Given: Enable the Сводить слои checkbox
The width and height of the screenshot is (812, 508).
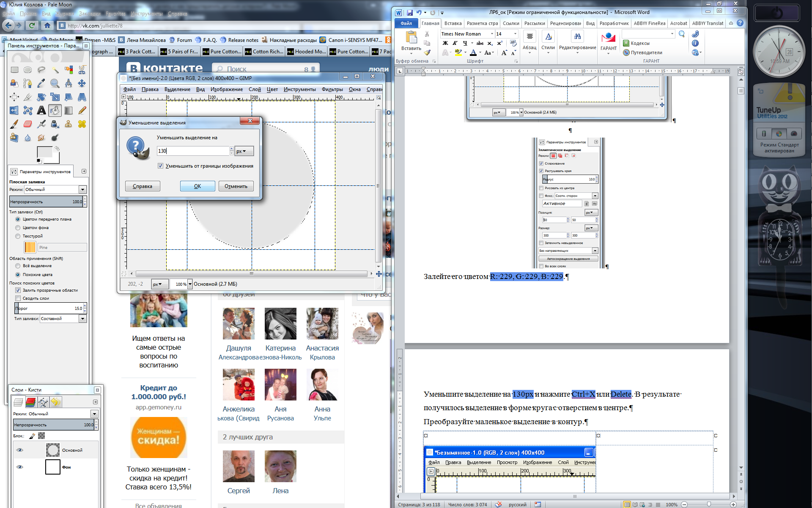Looking at the screenshot, I should (18, 298).
